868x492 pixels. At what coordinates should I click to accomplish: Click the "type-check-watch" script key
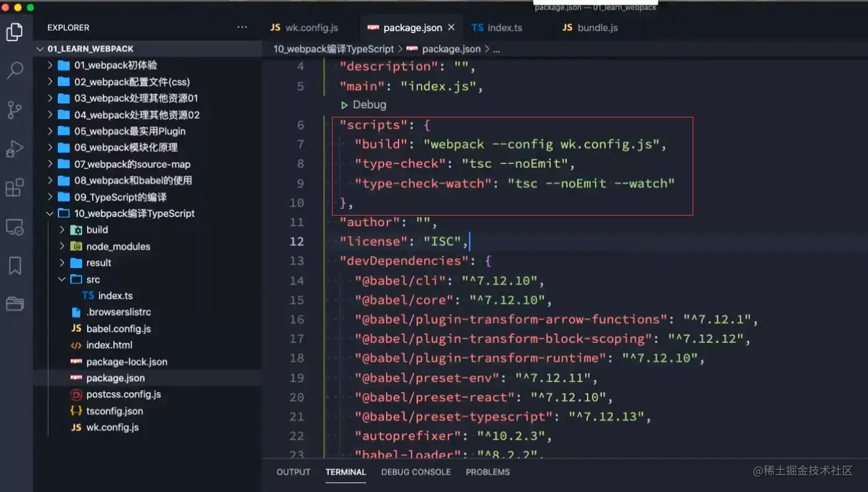[x=423, y=183]
